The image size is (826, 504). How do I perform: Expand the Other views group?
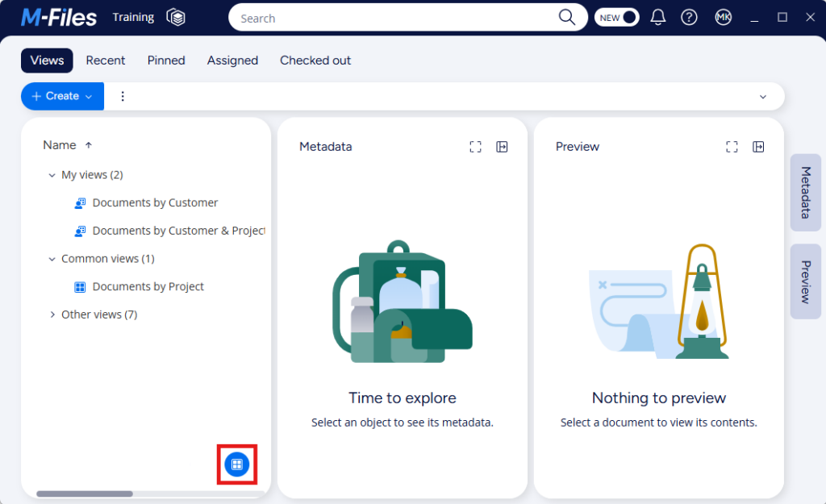(52, 314)
